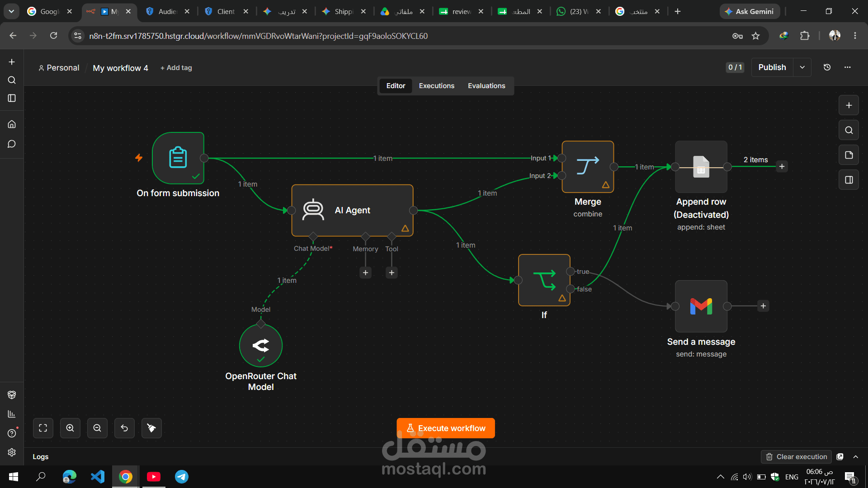Bookmark this page with the star icon

(x=755, y=36)
